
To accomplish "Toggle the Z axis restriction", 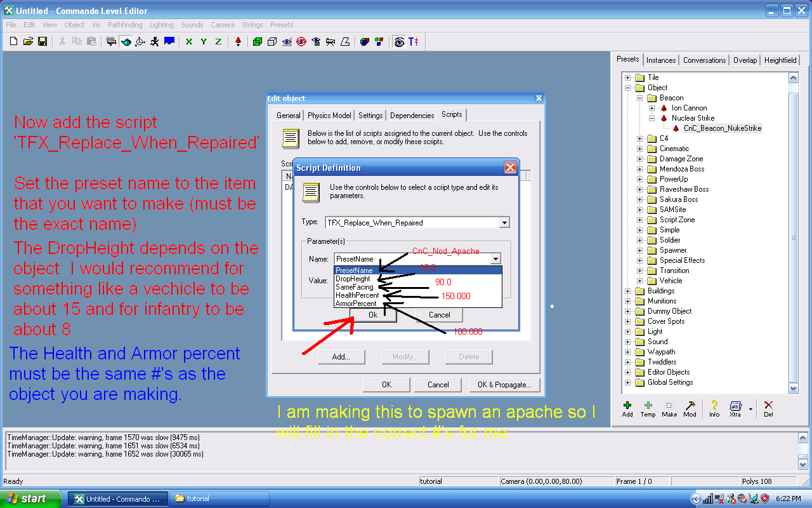I will click(218, 41).
